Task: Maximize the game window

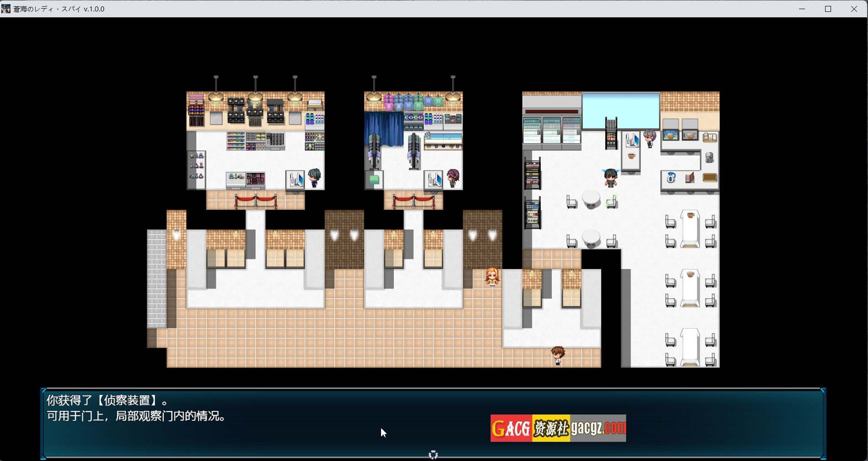Action: tap(828, 9)
